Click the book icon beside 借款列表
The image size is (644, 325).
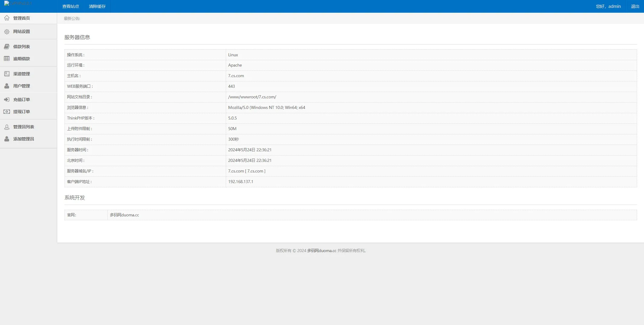pyautogui.click(x=7, y=47)
